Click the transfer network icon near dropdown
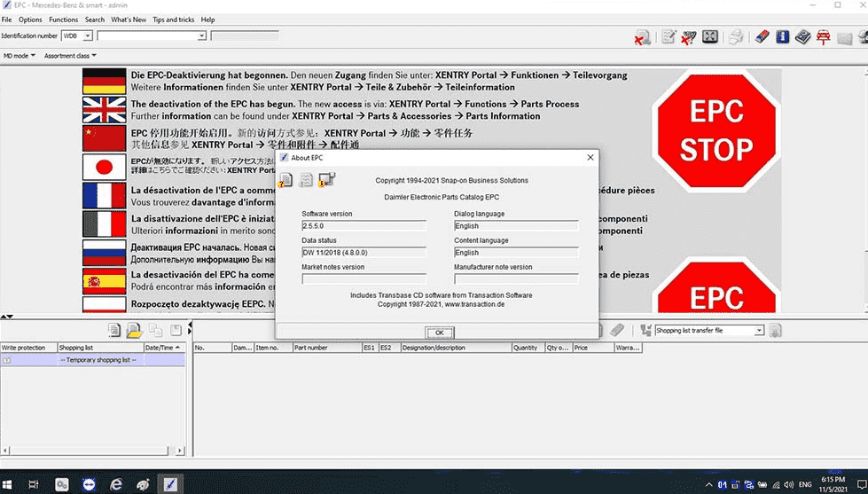 coord(645,330)
